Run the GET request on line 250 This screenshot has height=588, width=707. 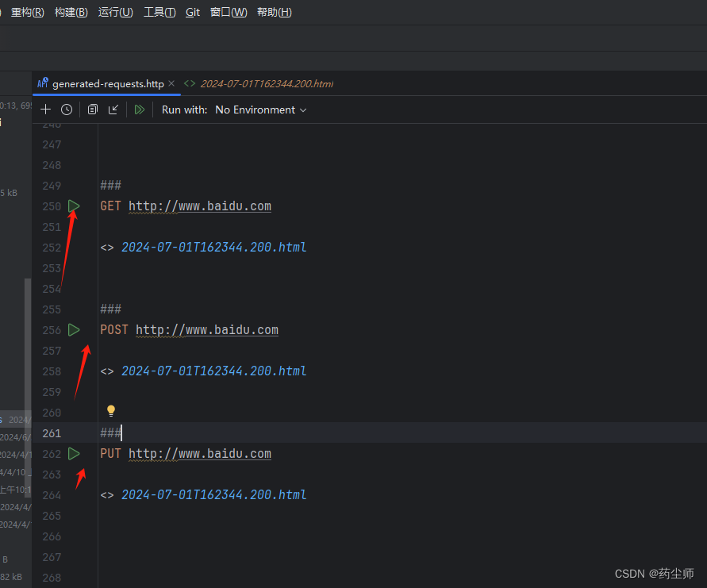click(x=74, y=206)
